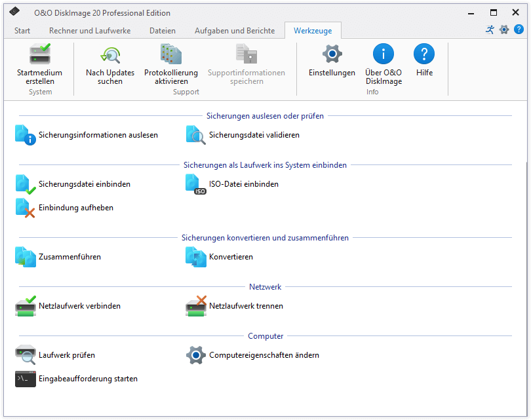
Task: Click the Einbindung aufheben label
Action: pos(76,208)
